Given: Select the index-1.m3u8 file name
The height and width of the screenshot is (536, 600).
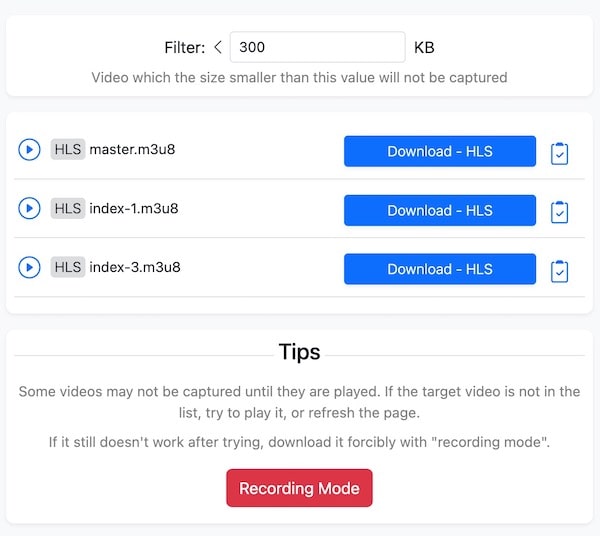Looking at the screenshot, I should coord(134,209).
